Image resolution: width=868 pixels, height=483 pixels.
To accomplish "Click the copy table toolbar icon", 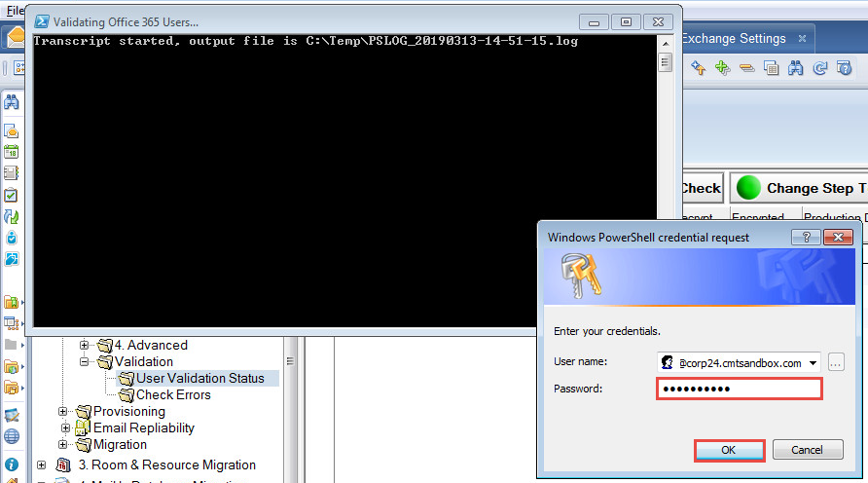I will tap(771, 67).
